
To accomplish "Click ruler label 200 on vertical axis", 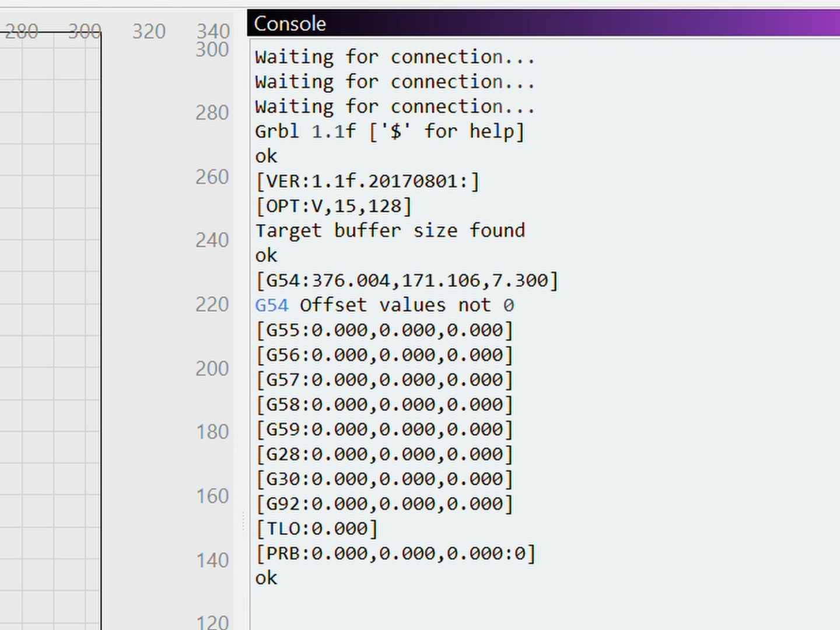I will [212, 369].
